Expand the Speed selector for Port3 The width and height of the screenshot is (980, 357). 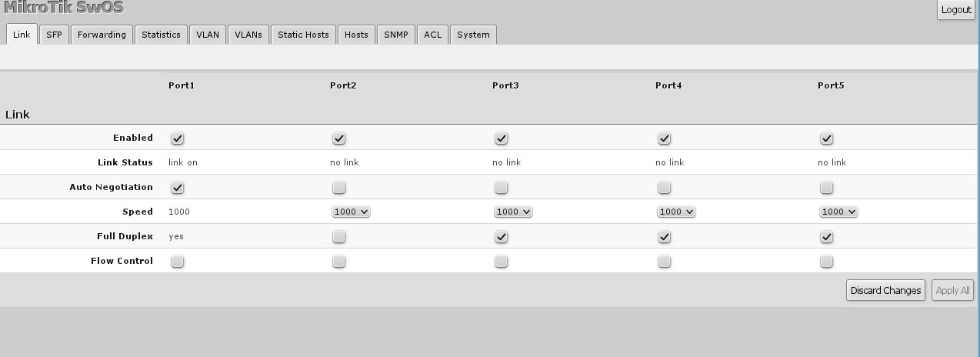click(x=513, y=212)
